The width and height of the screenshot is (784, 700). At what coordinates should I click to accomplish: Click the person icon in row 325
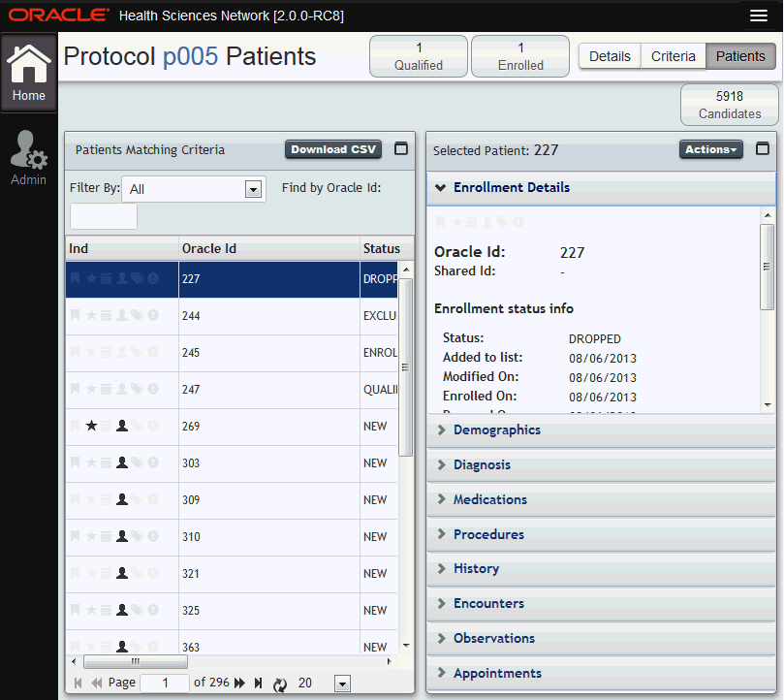121,610
